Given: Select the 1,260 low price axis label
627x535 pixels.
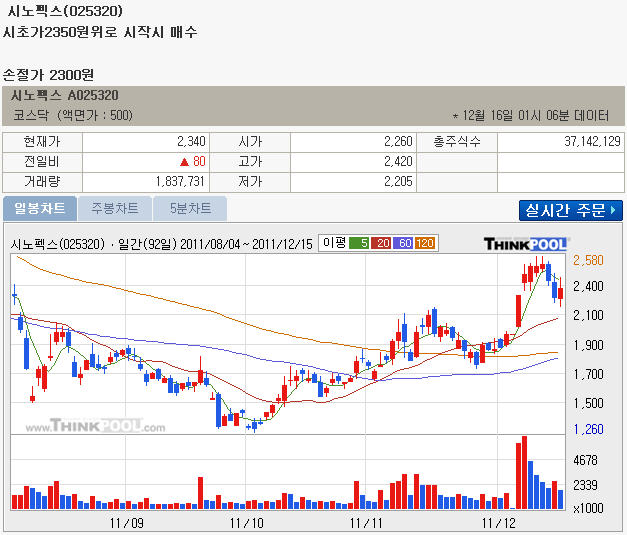Looking at the screenshot, I should [588, 429].
